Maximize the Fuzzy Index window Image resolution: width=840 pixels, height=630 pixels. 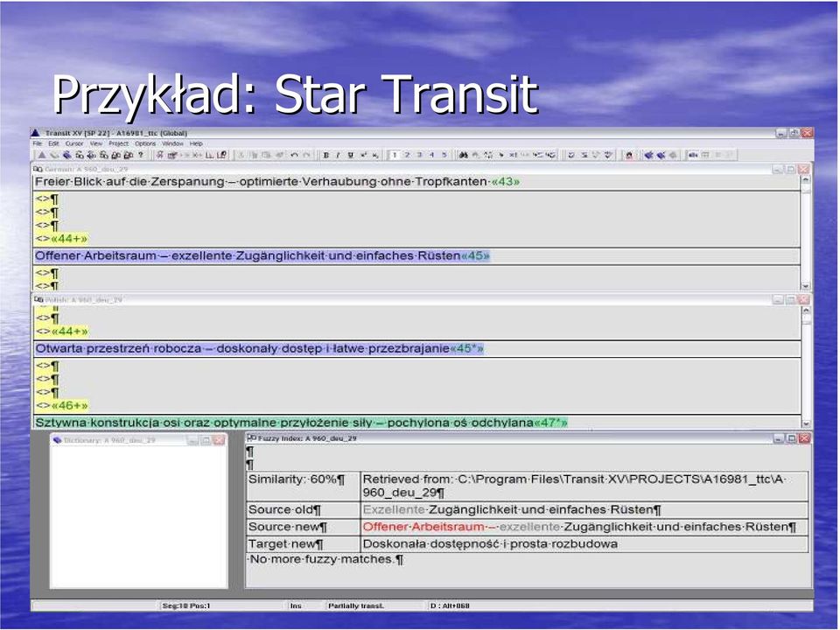tap(791, 438)
